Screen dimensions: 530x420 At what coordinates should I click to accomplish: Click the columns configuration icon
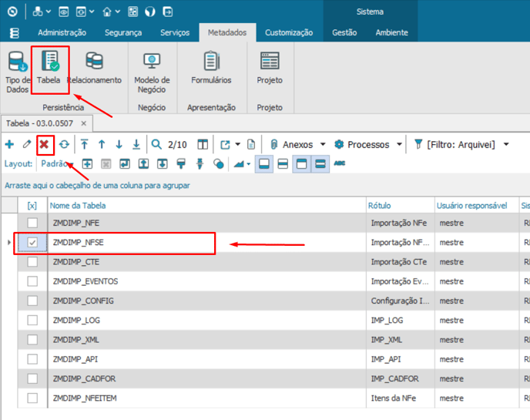203,145
